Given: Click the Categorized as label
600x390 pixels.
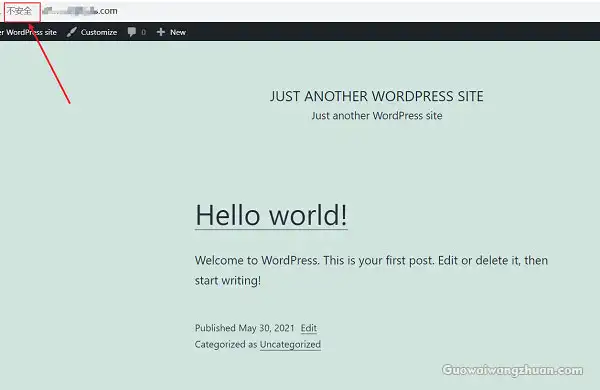Looking at the screenshot, I should click(226, 344).
